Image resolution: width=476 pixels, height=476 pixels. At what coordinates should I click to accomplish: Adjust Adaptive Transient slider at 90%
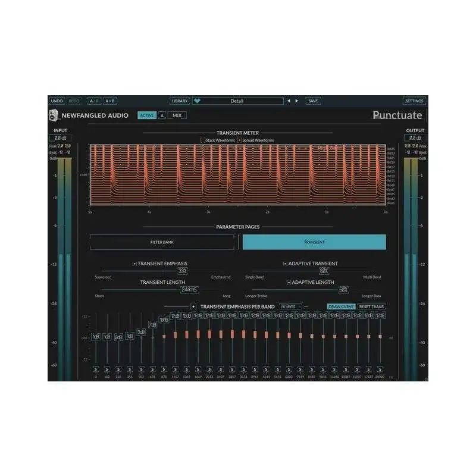(324, 271)
